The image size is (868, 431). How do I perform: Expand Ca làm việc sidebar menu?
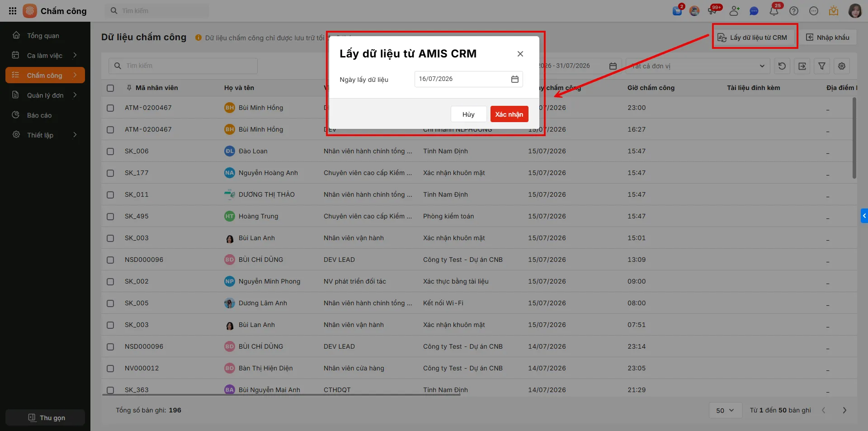coord(45,55)
